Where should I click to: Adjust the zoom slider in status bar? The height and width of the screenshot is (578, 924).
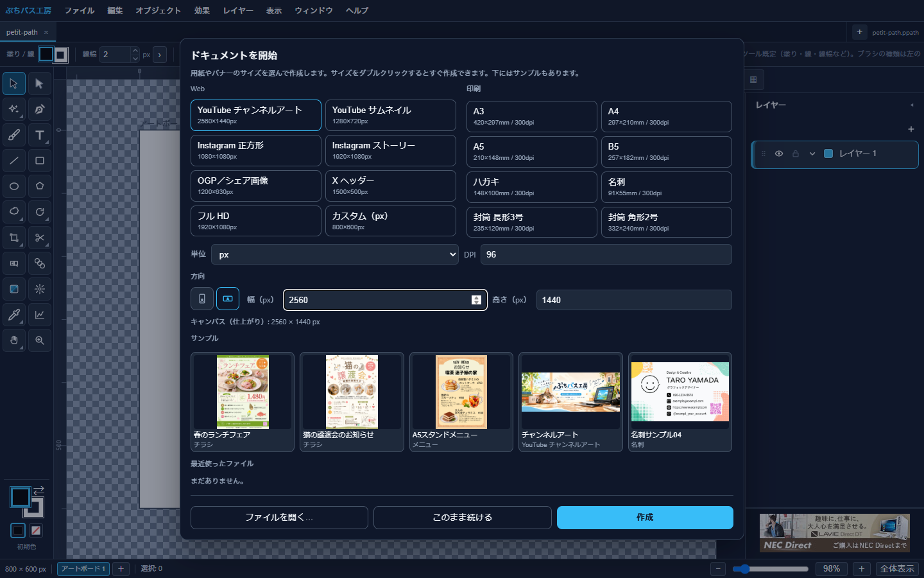pos(771,569)
